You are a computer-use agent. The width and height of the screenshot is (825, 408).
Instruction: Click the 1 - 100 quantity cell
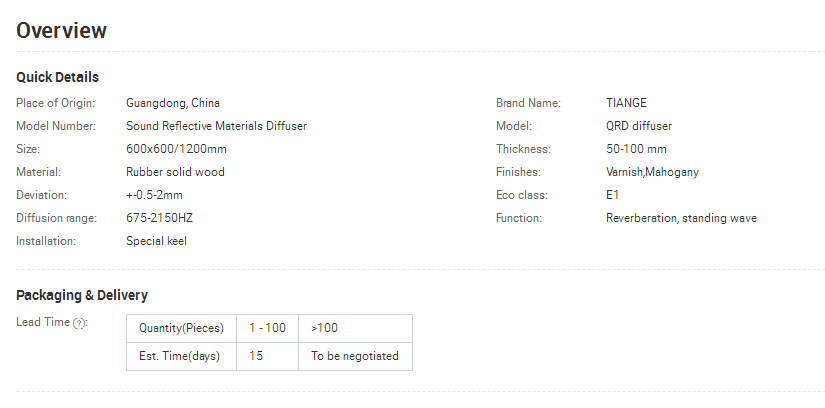pos(267,328)
